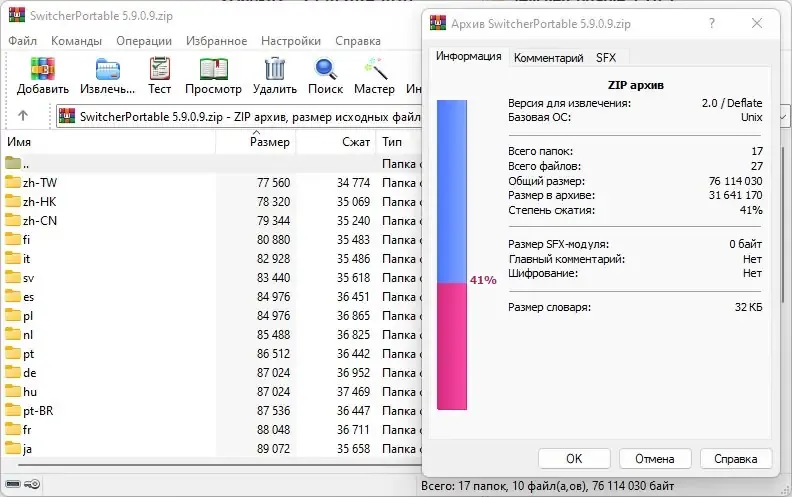Click the drive icon in status bar
Screen dimensions: 792x497
(x=13, y=484)
